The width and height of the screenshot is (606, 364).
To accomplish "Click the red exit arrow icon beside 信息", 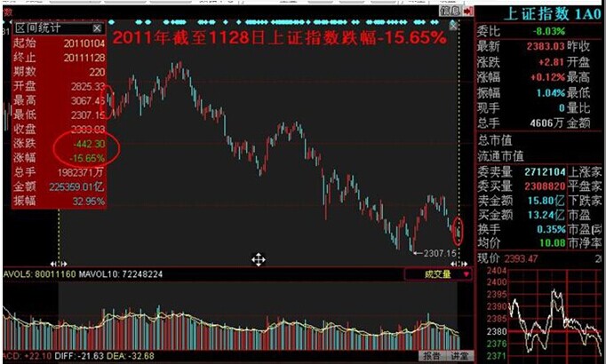I will click(x=468, y=11).
